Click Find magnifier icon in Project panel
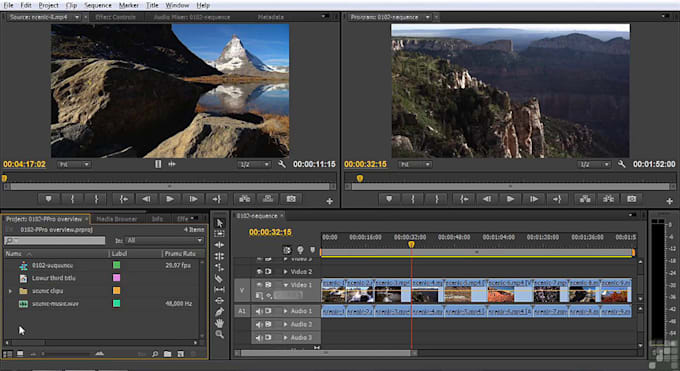 [155, 354]
